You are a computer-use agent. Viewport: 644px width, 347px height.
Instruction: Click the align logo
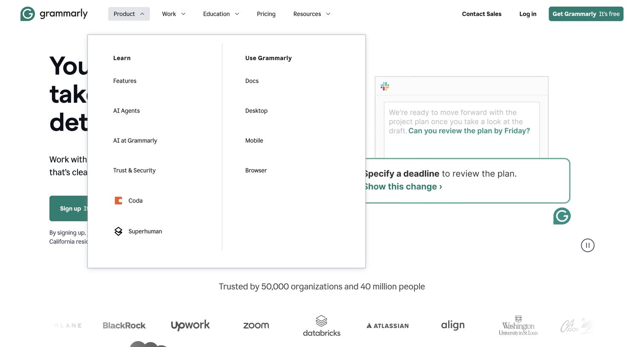tap(453, 325)
